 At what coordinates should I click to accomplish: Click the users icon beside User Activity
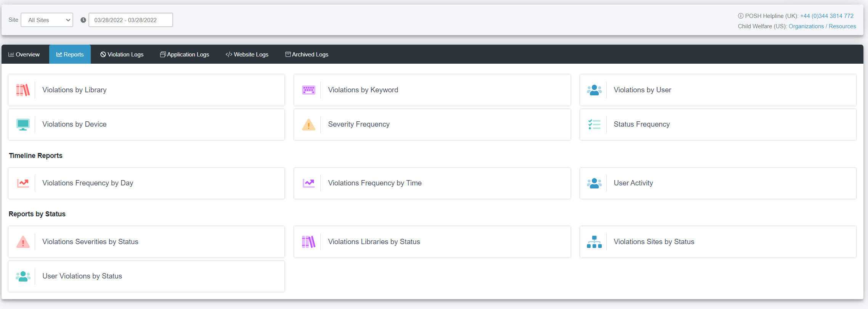coord(594,183)
